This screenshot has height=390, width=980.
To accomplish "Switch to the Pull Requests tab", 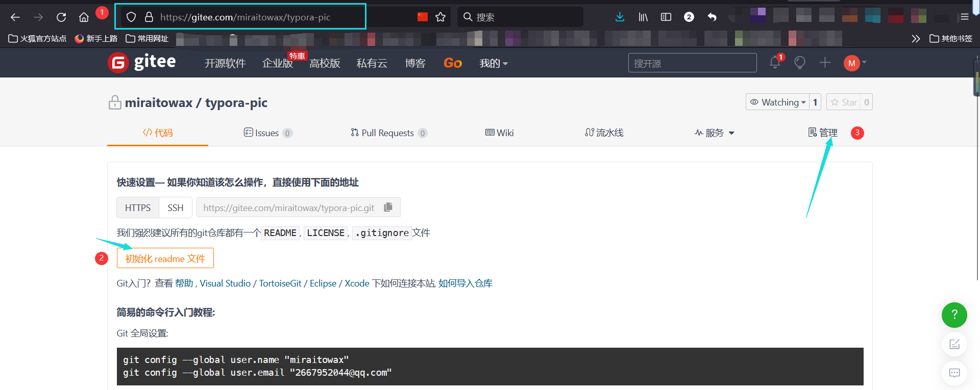I will (389, 133).
